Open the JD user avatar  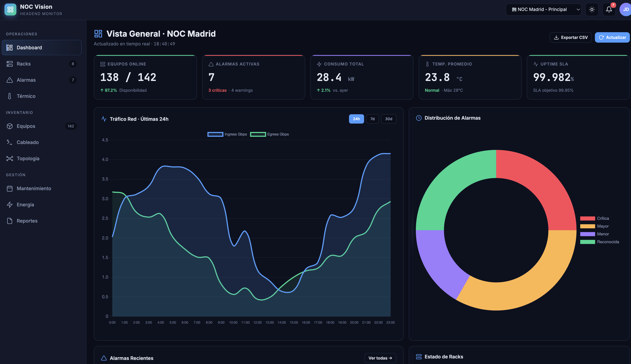tap(625, 9)
